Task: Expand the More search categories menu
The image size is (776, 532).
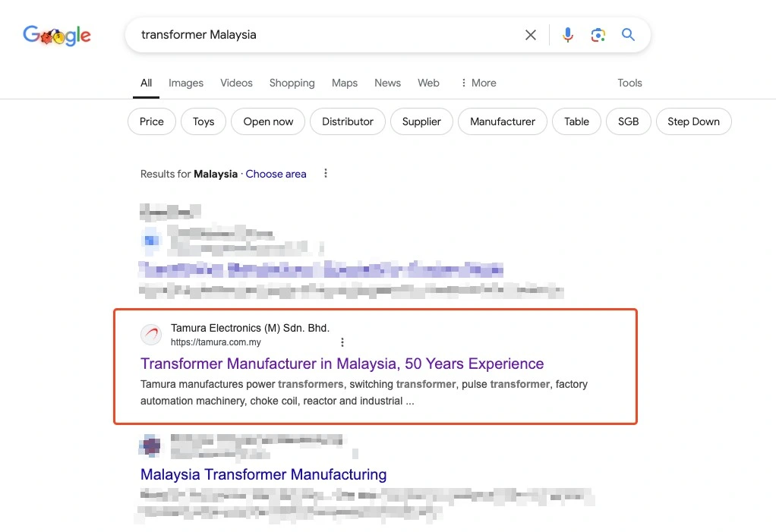Action: pos(478,83)
